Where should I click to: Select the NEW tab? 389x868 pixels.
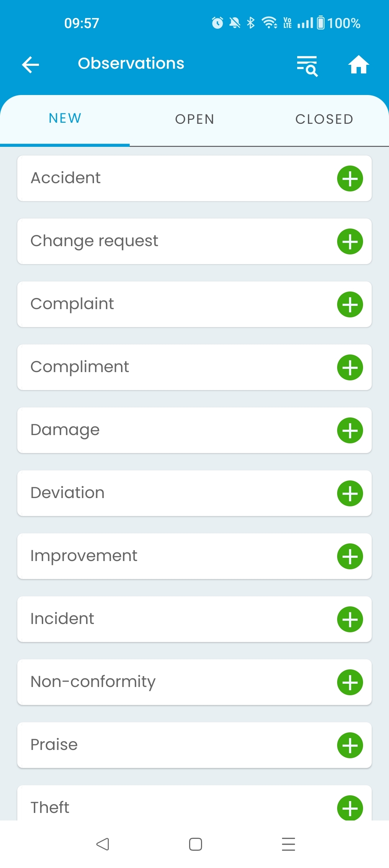pos(65,119)
